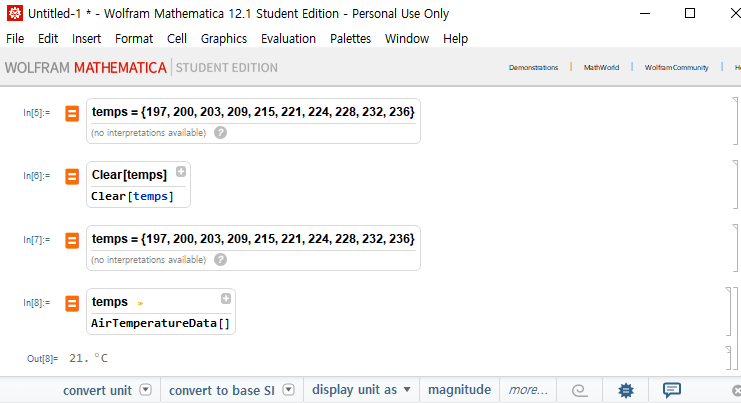
Task: Open the convert unit dropdown arrow
Action: pos(146,390)
